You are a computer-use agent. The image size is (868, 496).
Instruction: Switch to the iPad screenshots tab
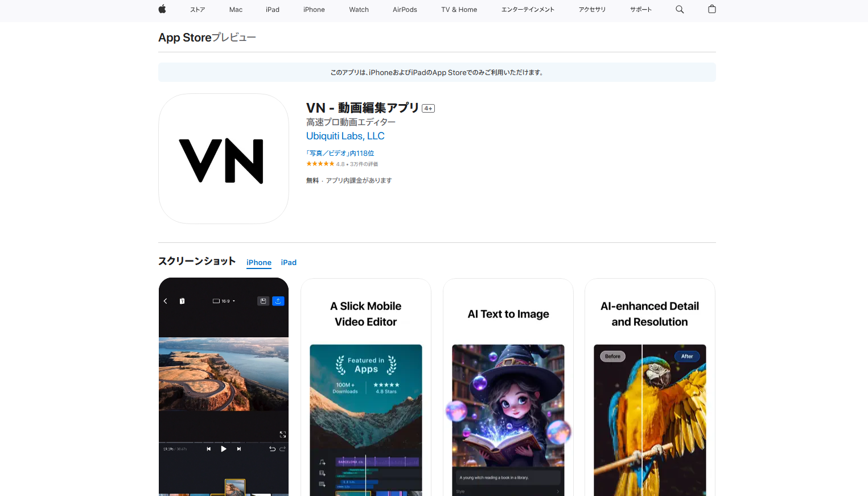289,262
